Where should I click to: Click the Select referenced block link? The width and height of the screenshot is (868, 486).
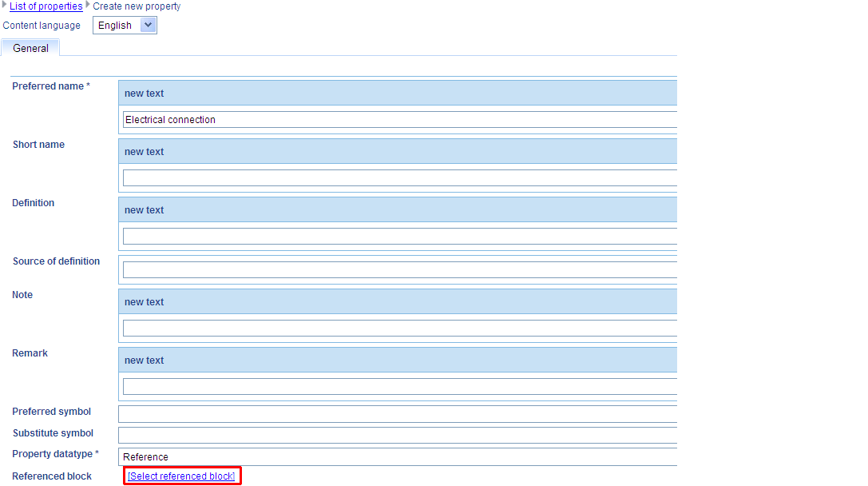(x=181, y=476)
